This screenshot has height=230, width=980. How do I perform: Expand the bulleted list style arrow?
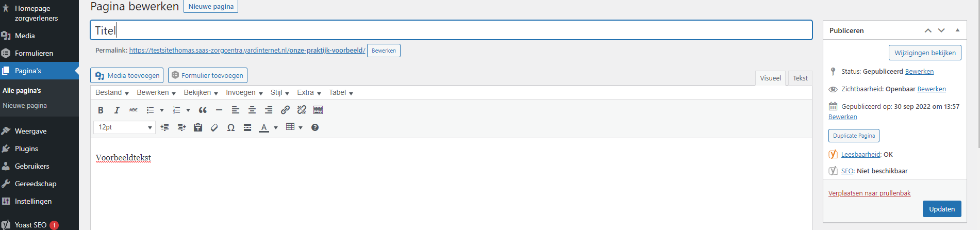point(162,110)
